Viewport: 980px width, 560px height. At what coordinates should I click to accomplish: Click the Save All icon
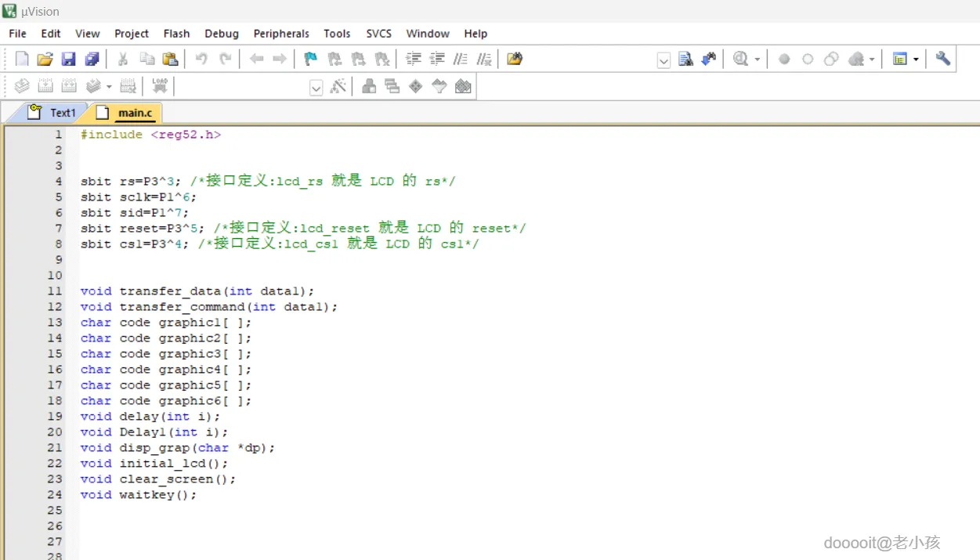(x=92, y=59)
